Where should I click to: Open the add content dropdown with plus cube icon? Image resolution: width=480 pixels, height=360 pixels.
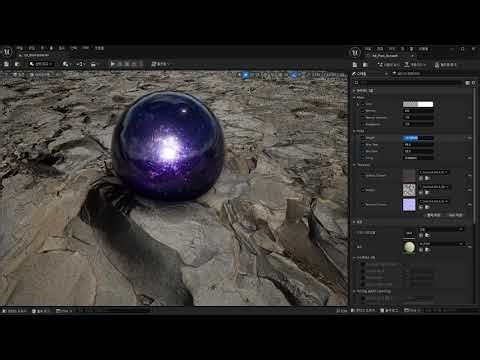(x=67, y=64)
